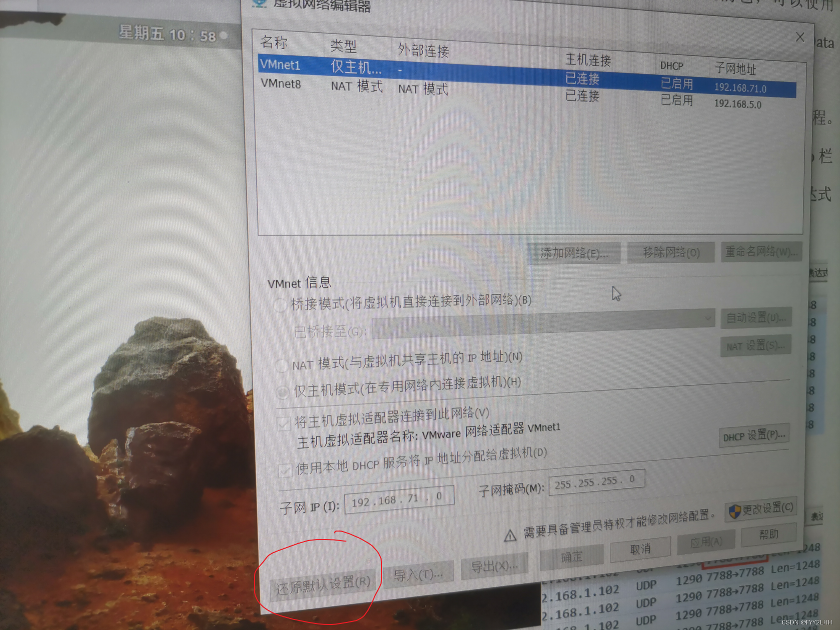
Task: Click the 导入(T) button
Action: (x=418, y=574)
